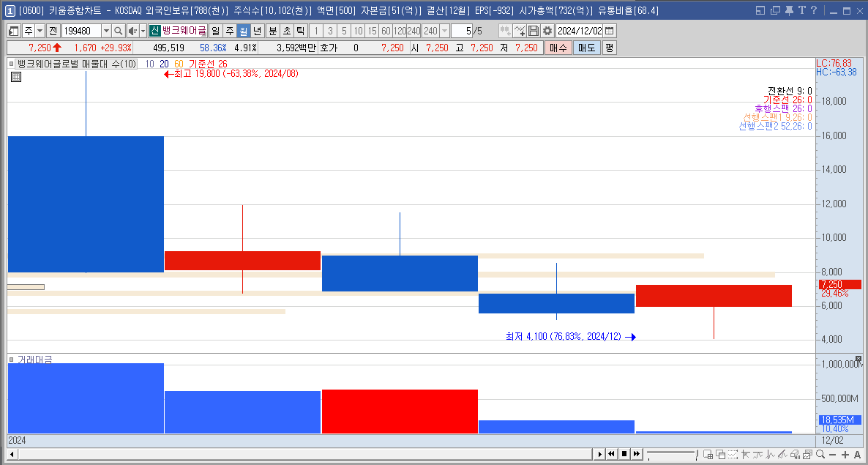
Task: Click the chart image export icon
Action: pyautogui.click(x=808, y=455)
